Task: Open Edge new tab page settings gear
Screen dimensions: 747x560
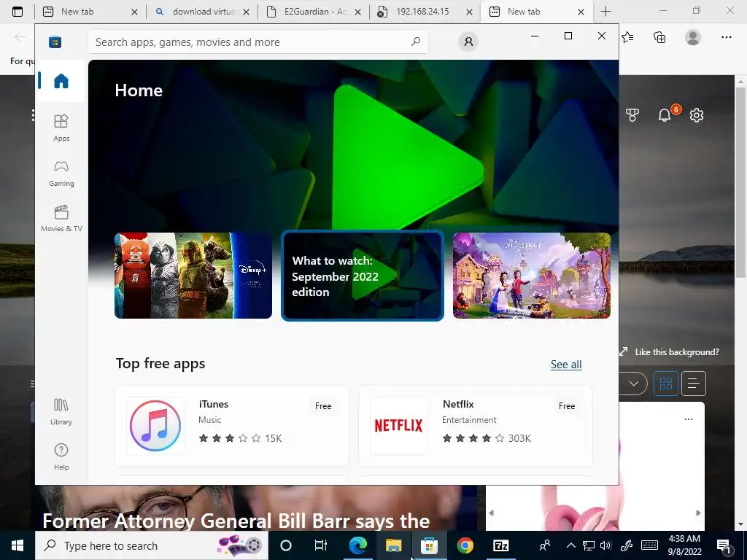Action: [x=697, y=114]
